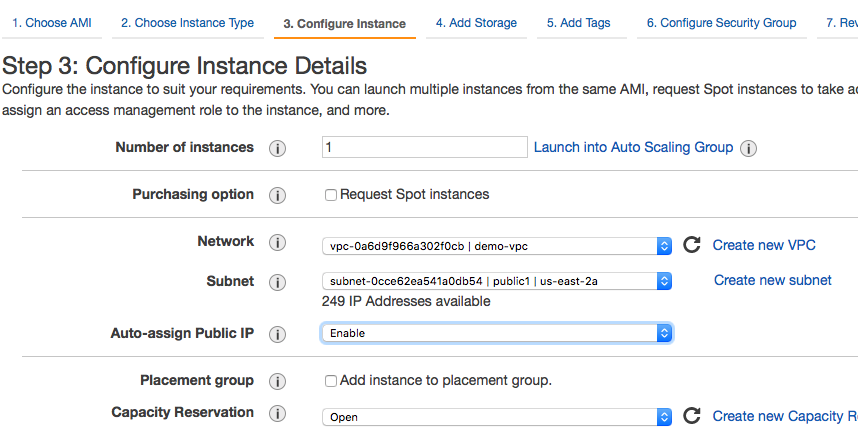Open Capacity Reservation dropdown
Viewport: 858px width, 433px height.
pos(496,417)
